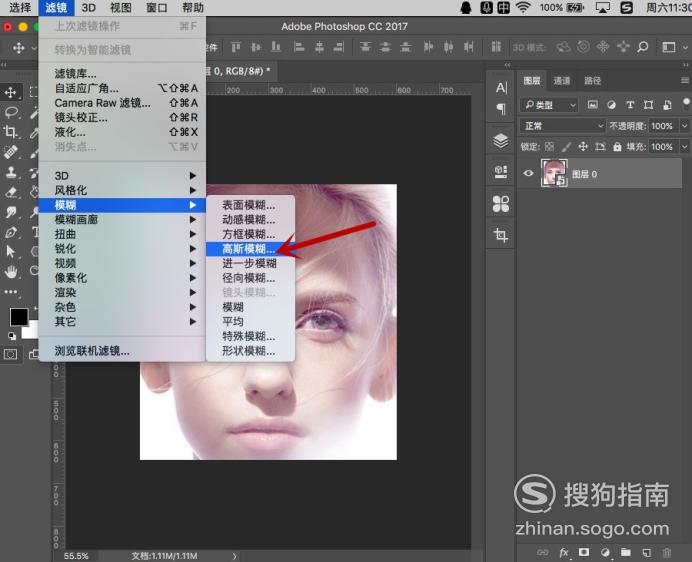The image size is (692, 562).
Task: Choose 高斯模糊 from blur submenu
Action: (x=250, y=249)
